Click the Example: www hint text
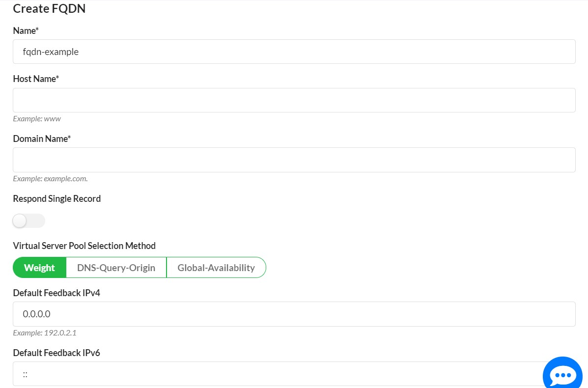 tap(36, 118)
